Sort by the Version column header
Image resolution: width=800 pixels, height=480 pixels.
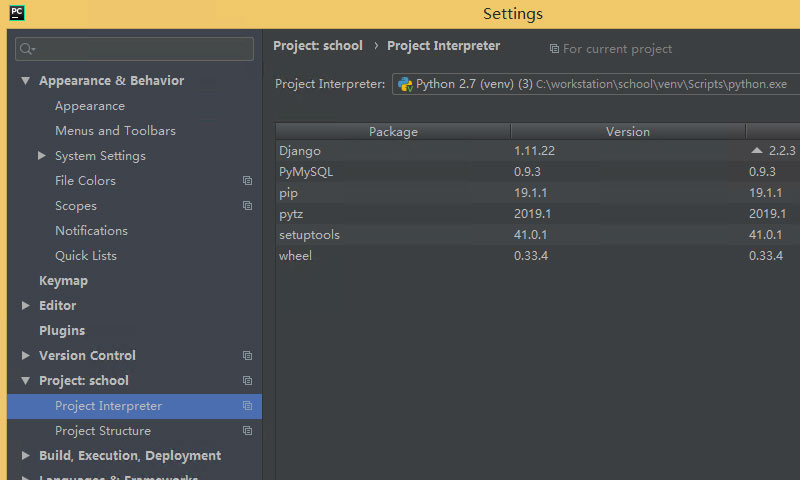click(x=628, y=132)
